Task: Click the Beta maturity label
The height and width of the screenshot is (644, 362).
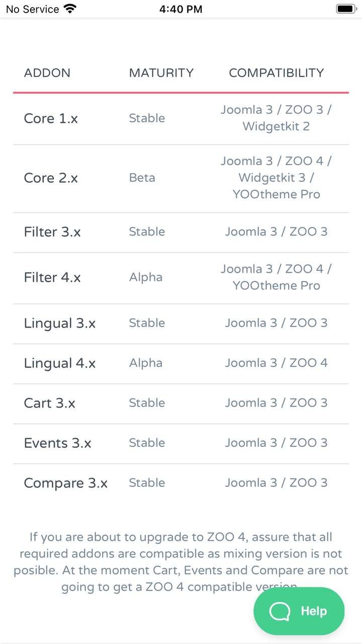Action: [142, 178]
